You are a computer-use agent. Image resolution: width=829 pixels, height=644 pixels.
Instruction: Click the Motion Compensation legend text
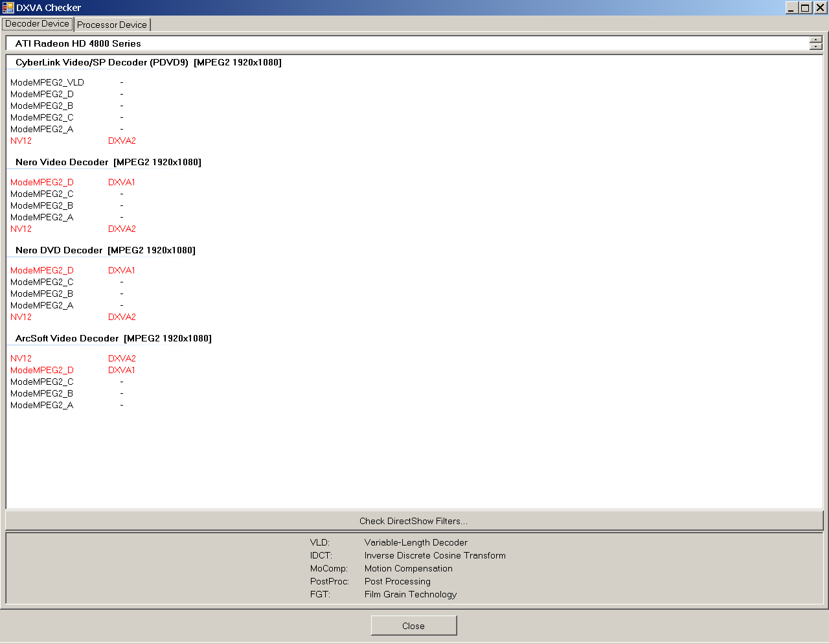coord(409,569)
